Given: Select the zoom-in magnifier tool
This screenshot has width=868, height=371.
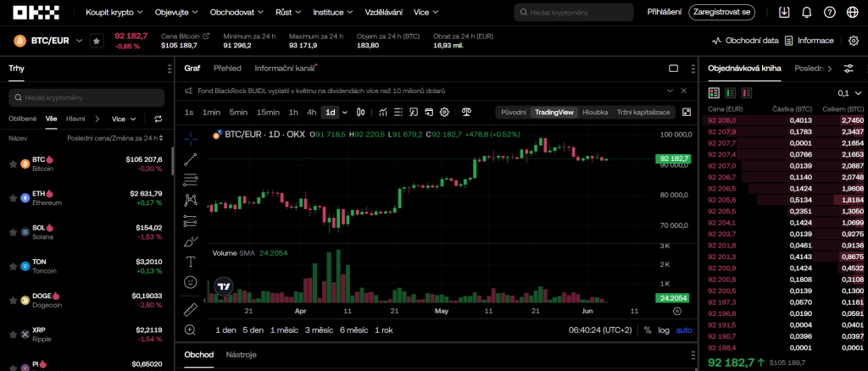Looking at the screenshot, I should coord(191,329).
